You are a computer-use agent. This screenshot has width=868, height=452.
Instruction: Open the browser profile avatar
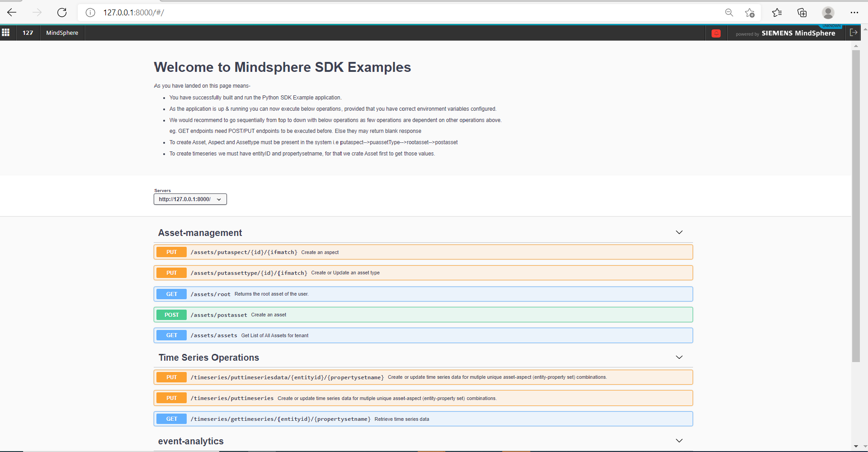[x=828, y=13]
